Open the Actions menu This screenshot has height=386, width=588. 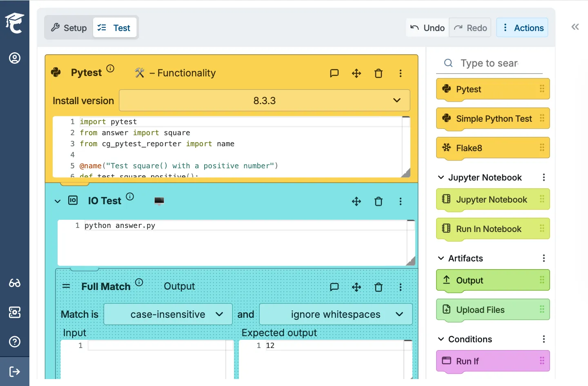pyautogui.click(x=523, y=27)
